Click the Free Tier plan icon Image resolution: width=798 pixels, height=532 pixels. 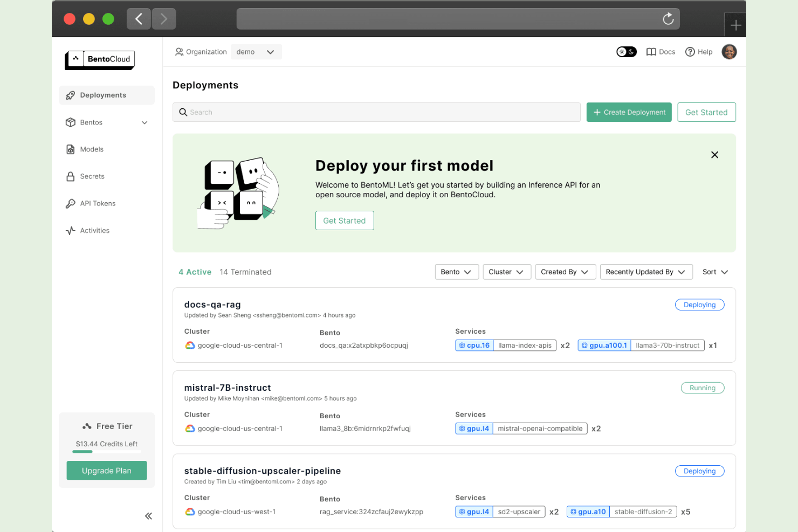coord(87,426)
